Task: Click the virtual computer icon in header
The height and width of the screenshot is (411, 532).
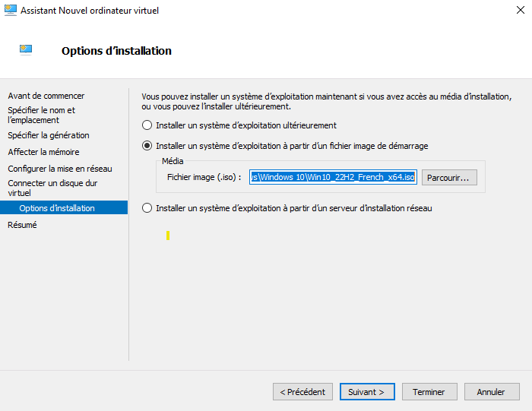Action: [x=26, y=50]
